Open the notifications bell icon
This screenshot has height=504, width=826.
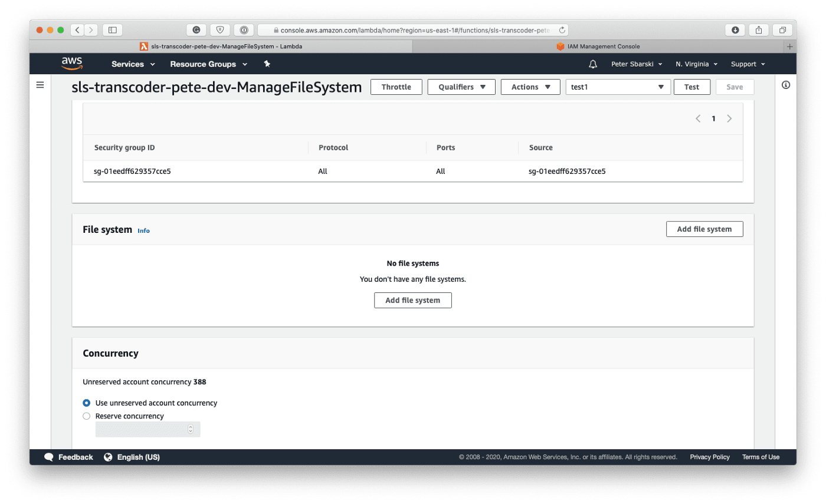(593, 64)
